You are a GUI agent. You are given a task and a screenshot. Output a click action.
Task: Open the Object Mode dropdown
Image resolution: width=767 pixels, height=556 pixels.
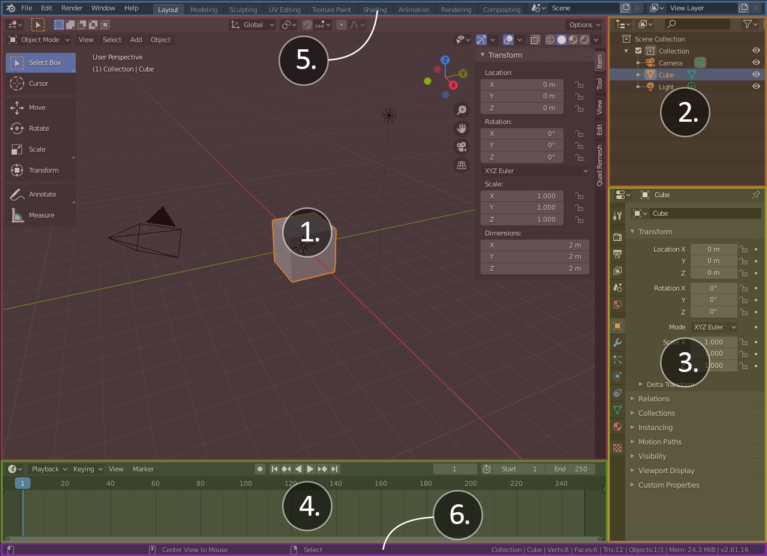40,40
